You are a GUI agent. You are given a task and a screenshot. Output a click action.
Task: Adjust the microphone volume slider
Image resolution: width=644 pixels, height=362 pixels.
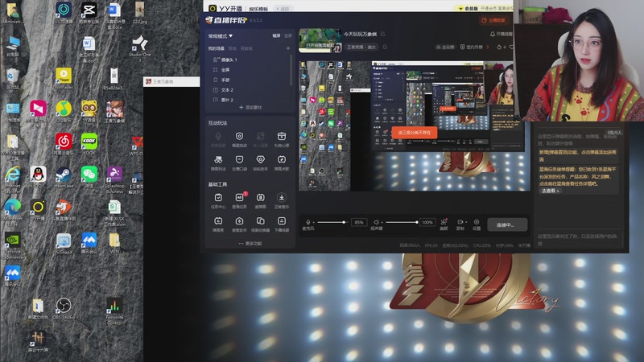(x=332, y=222)
